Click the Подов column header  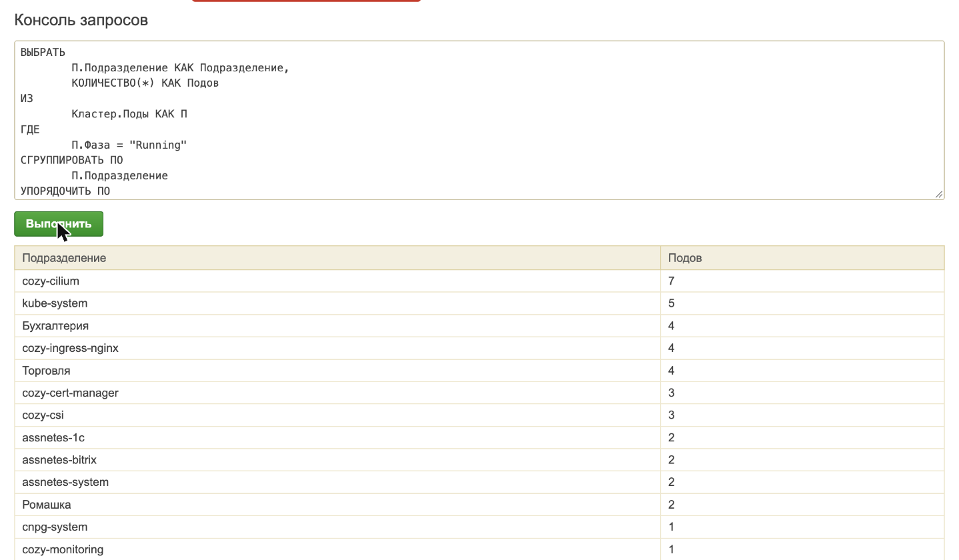point(802,258)
